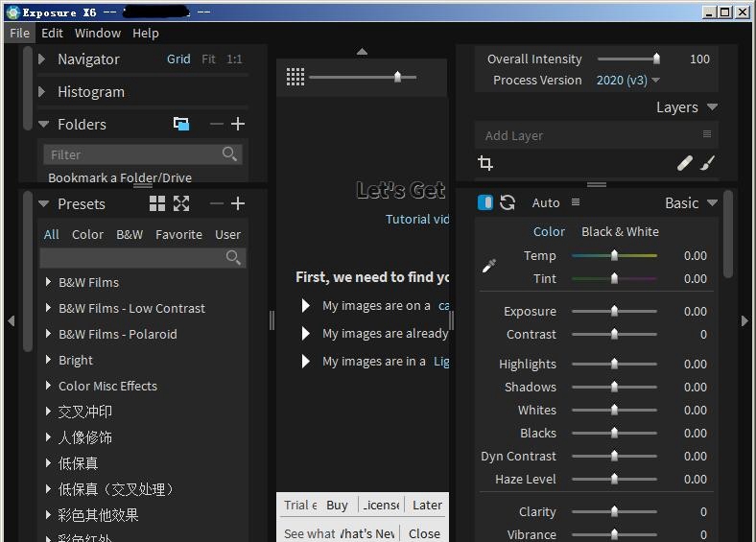
Task: Open the Window menu
Action: (98, 33)
